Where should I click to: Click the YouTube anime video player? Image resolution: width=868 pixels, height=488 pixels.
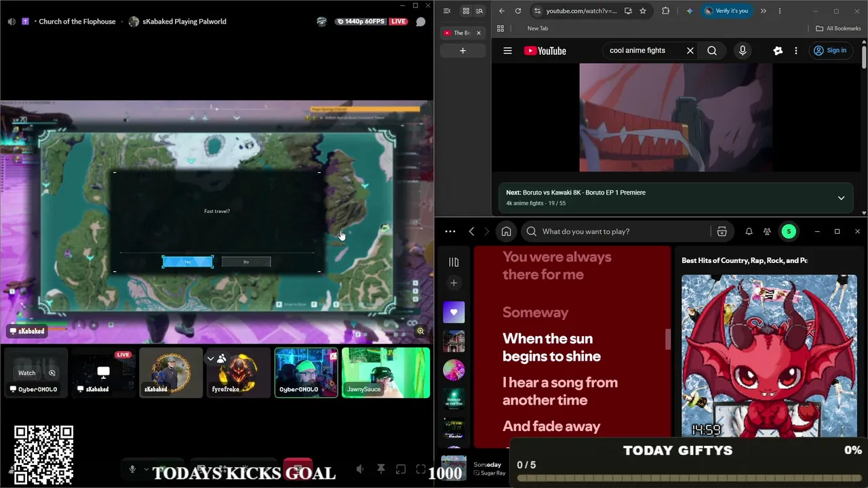coord(675,118)
